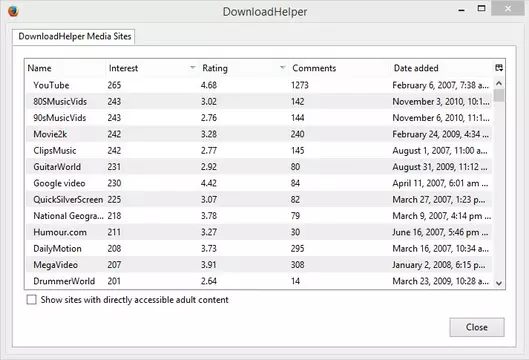Viewport: 529px width, 360px height.
Task: Minimize the DownloadHelper window
Action: click(x=462, y=10)
